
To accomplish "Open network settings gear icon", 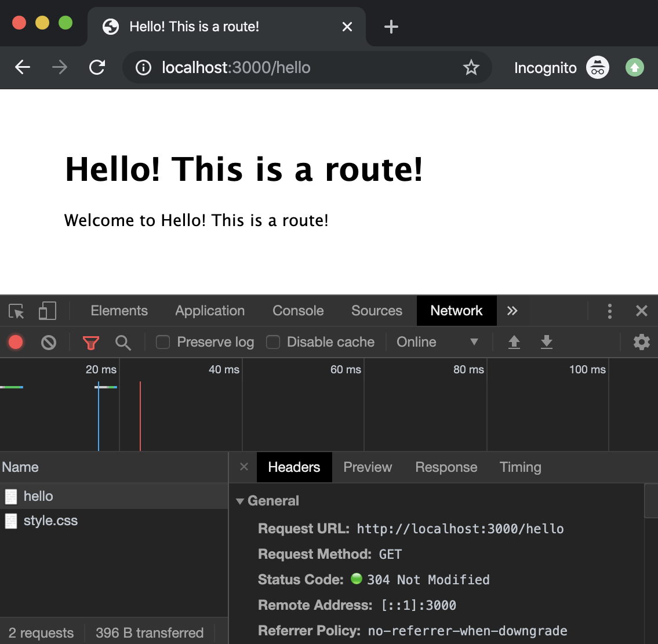I will pyautogui.click(x=641, y=343).
